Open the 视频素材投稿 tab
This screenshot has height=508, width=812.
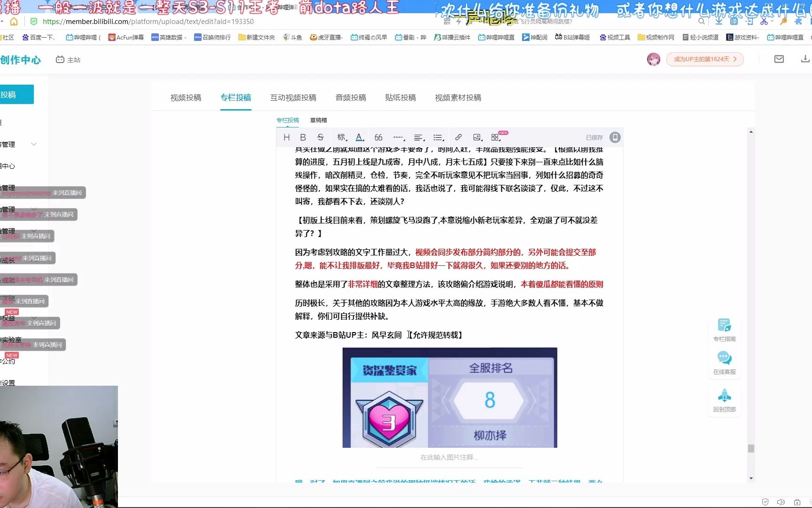tap(458, 97)
